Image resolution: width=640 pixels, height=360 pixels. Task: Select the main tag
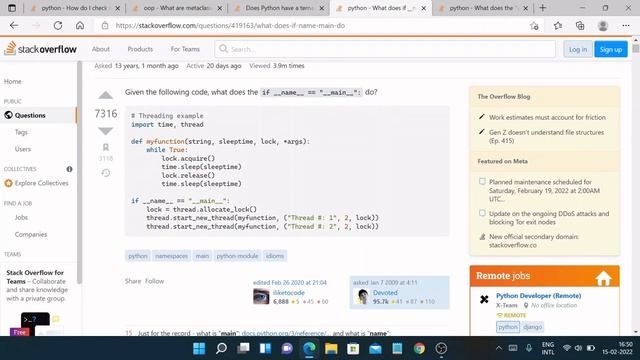202,256
